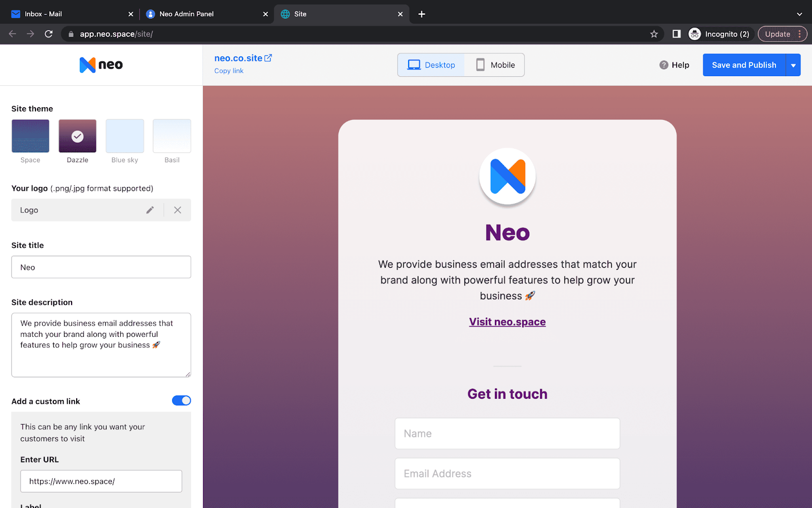Click the Neo logo in sidebar header

point(101,65)
